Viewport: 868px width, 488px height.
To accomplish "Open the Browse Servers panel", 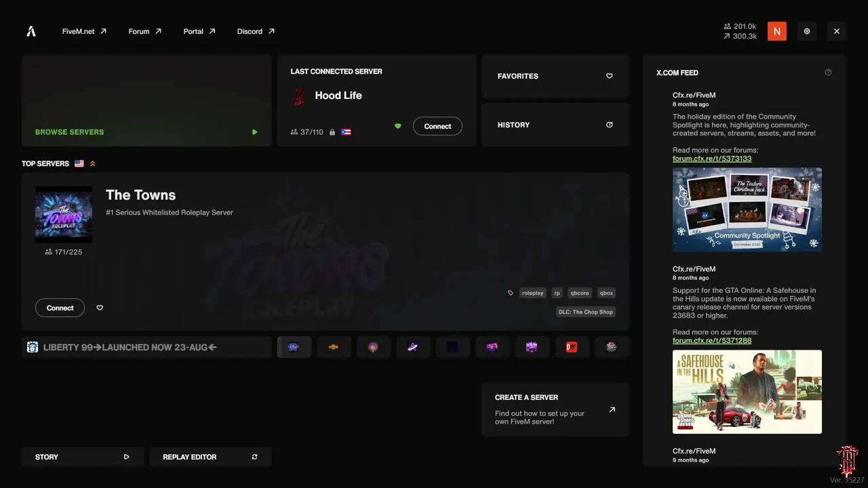I will [x=146, y=100].
